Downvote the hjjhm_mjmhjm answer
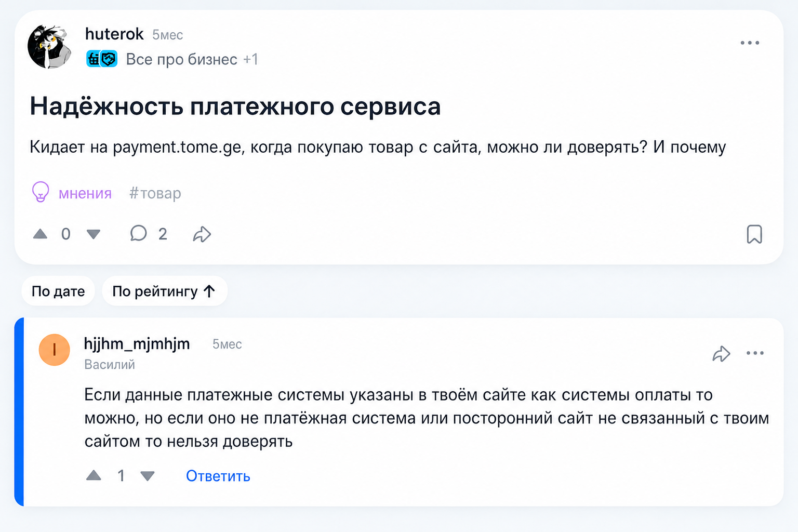 point(148,475)
